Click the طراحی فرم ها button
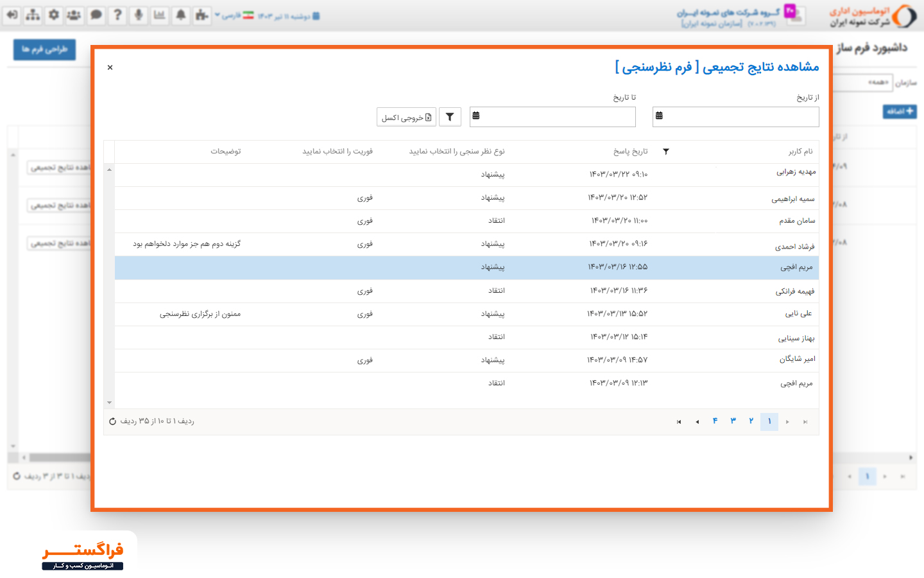 (44, 49)
